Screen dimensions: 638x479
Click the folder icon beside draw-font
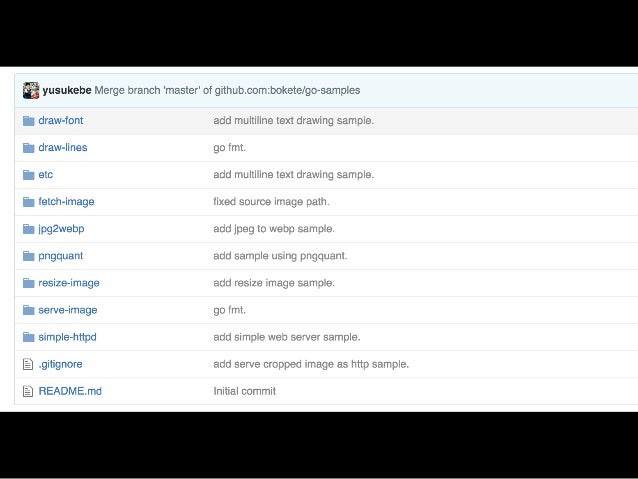pos(28,121)
